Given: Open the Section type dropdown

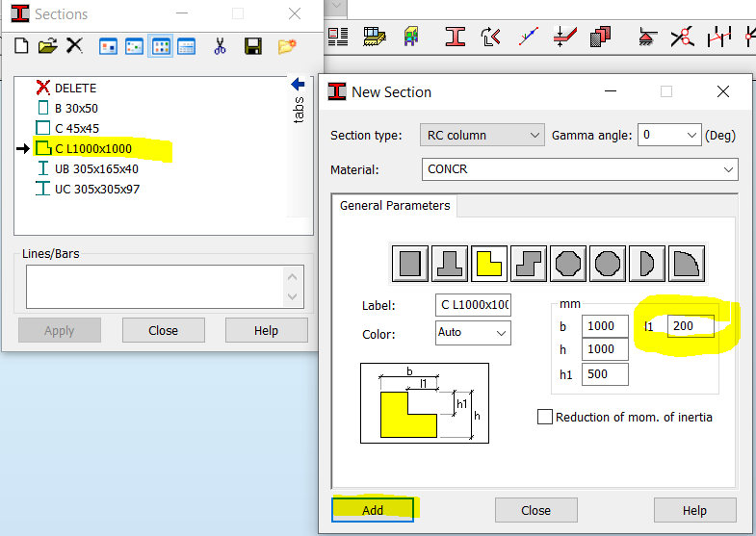Looking at the screenshot, I should (x=482, y=136).
